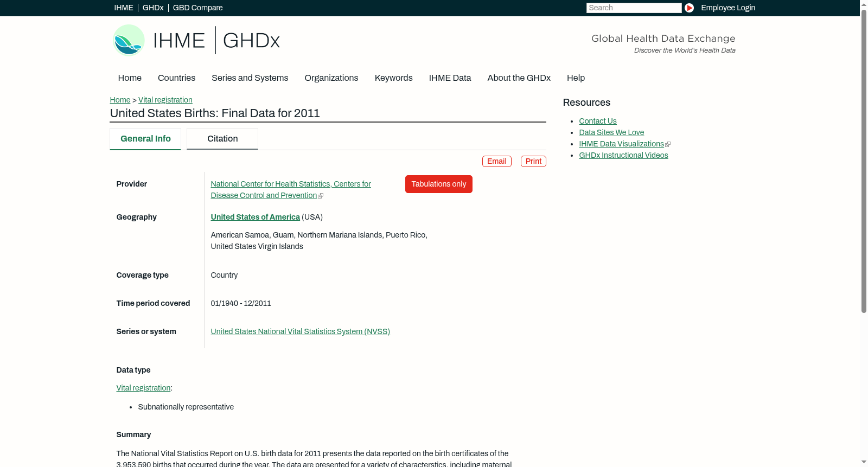Open GBD Compare in top bar

coord(198,8)
